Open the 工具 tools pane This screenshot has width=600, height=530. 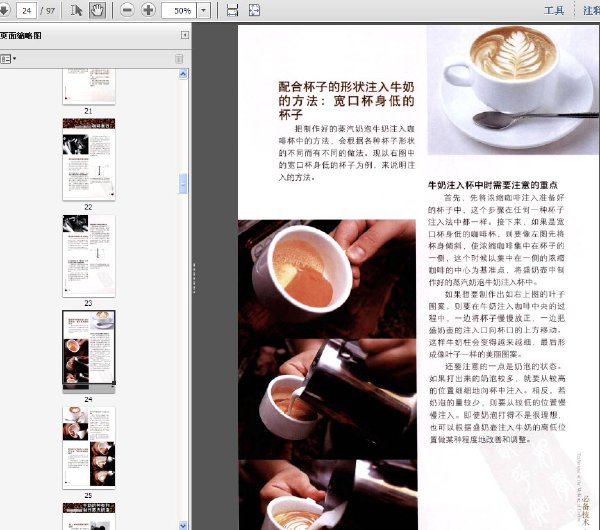click(554, 10)
